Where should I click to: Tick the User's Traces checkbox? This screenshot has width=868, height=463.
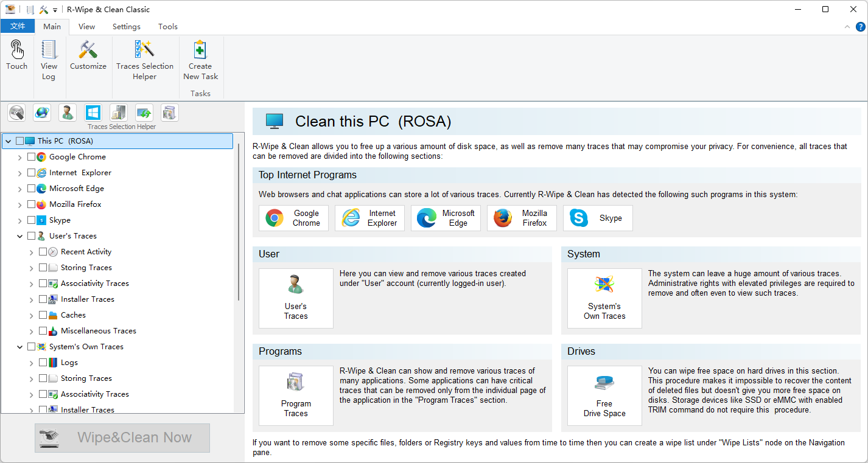pos(31,236)
